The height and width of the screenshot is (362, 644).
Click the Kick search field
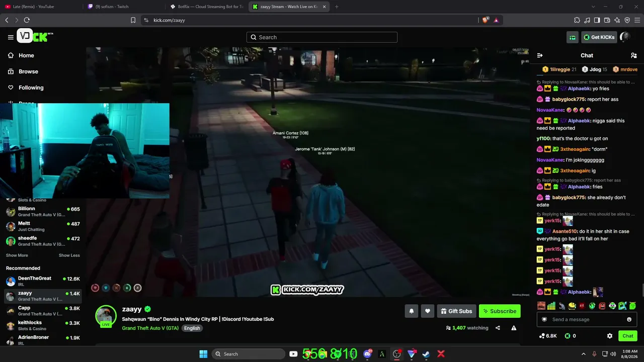tap(322, 37)
